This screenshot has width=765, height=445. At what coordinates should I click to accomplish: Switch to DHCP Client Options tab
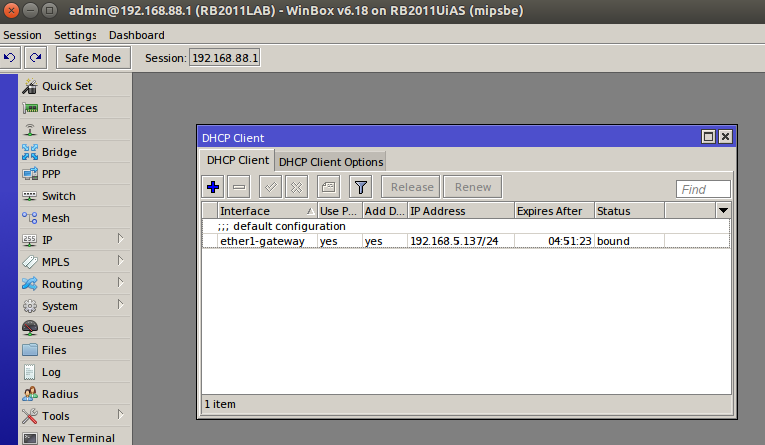click(x=330, y=162)
